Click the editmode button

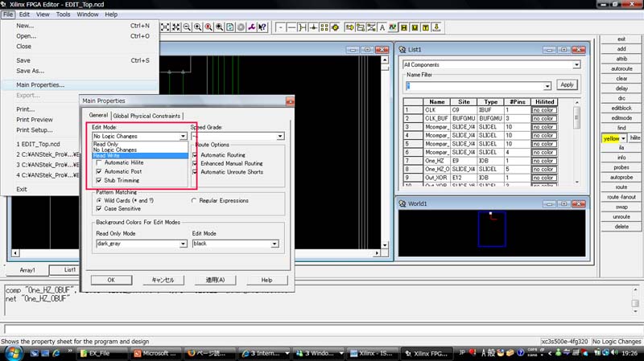tap(621, 117)
